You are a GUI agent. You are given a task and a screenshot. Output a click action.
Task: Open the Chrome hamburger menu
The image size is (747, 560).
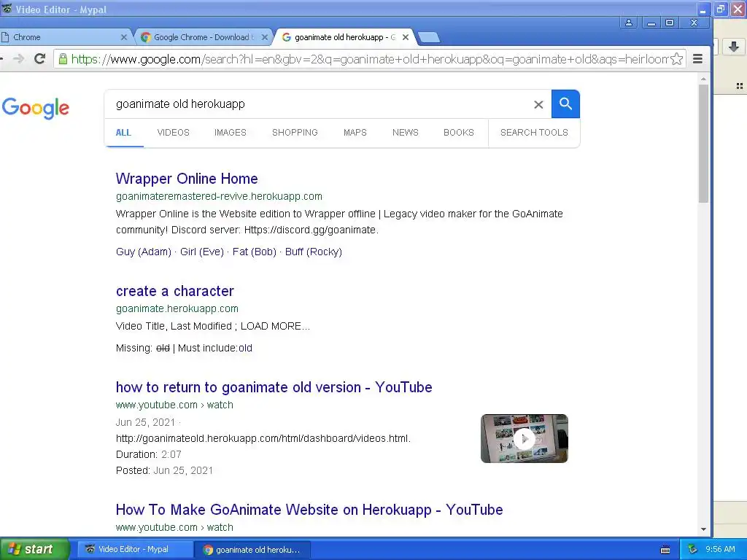coord(698,58)
